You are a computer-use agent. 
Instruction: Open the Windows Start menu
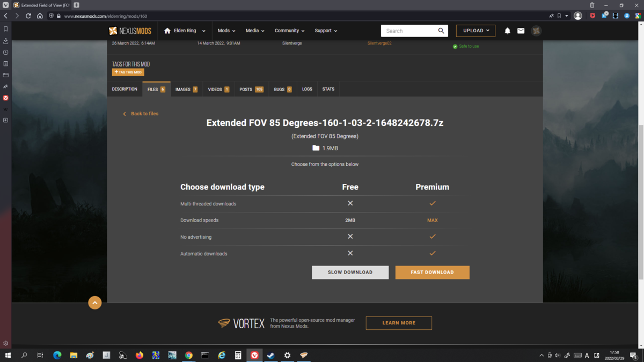point(8,355)
